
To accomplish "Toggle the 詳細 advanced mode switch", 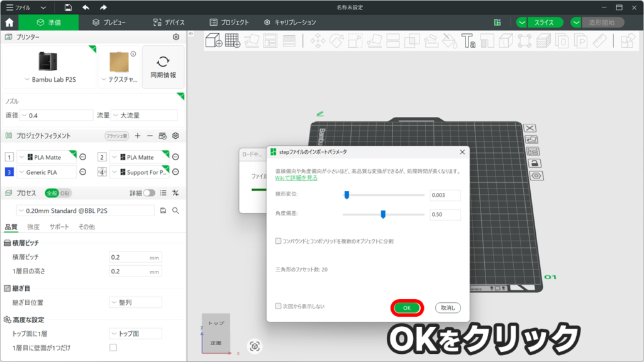I will click(149, 193).
